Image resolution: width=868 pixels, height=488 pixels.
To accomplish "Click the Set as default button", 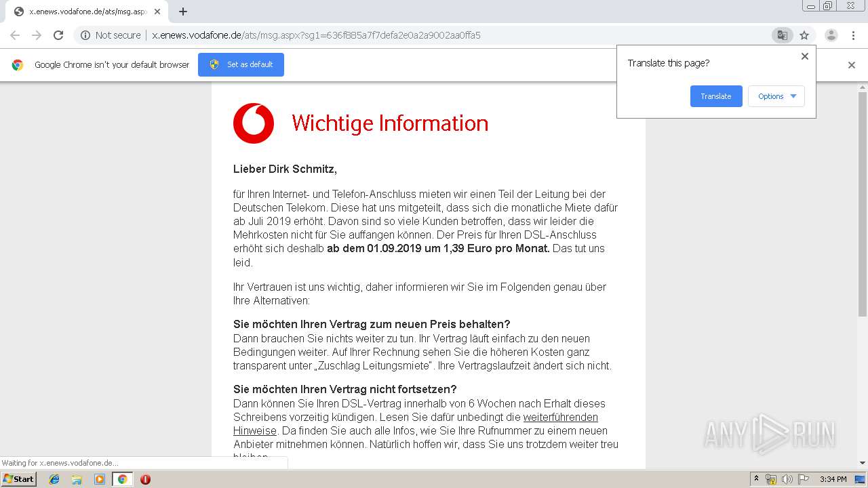I will 241,64.
